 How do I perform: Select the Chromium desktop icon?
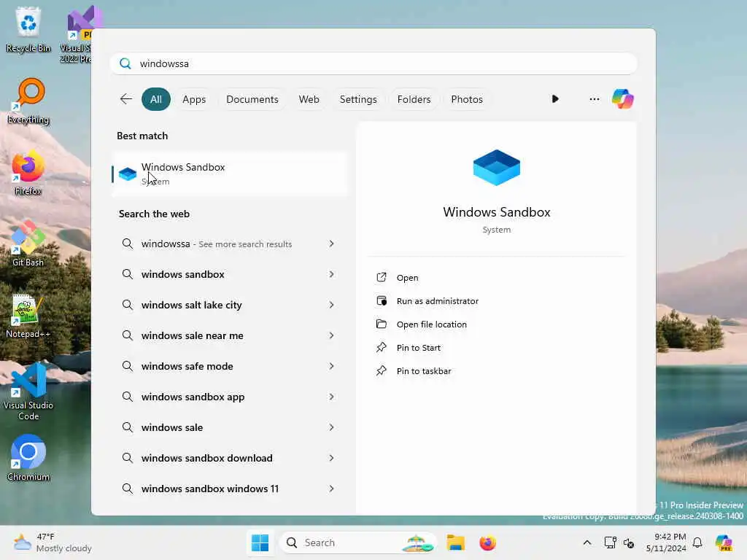click(28, 459)
